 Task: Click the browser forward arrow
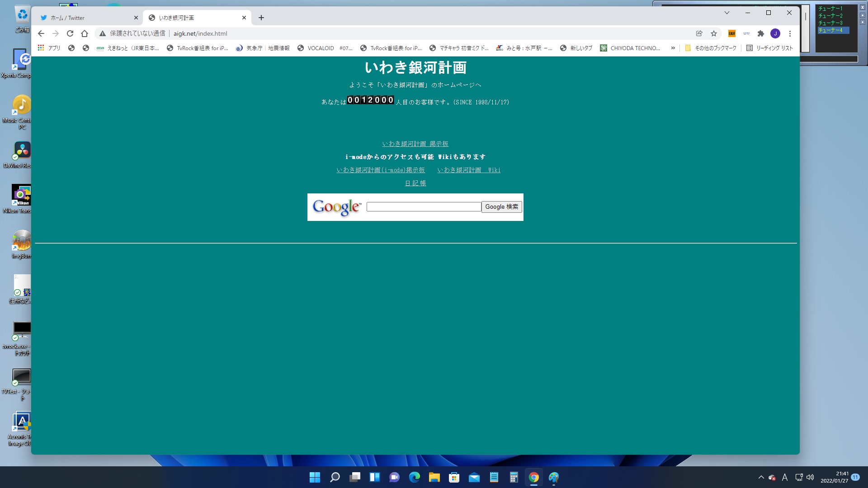(x=56, y=33)
